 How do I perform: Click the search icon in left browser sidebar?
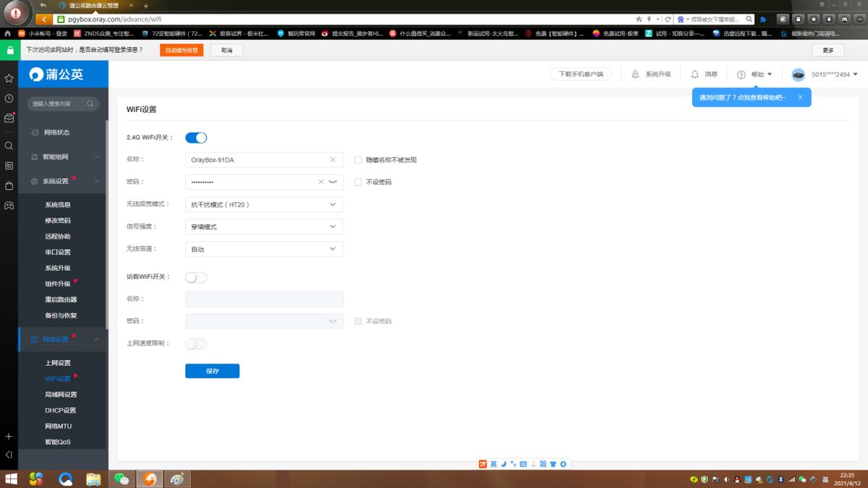(9, 145)
